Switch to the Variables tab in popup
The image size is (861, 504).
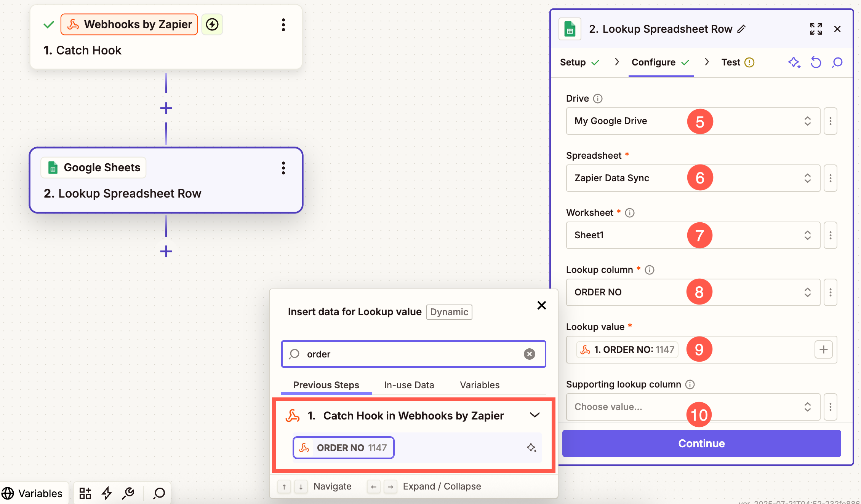pos(480,385)
